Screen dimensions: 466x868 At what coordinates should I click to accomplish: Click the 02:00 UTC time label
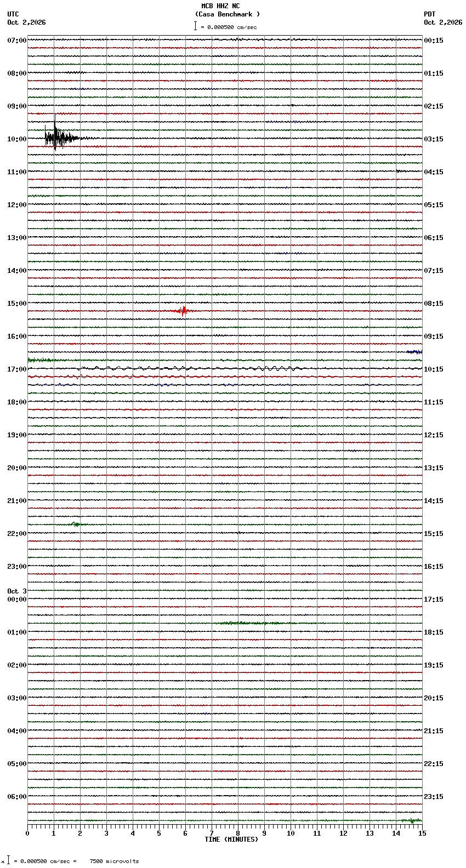point(17,665)
